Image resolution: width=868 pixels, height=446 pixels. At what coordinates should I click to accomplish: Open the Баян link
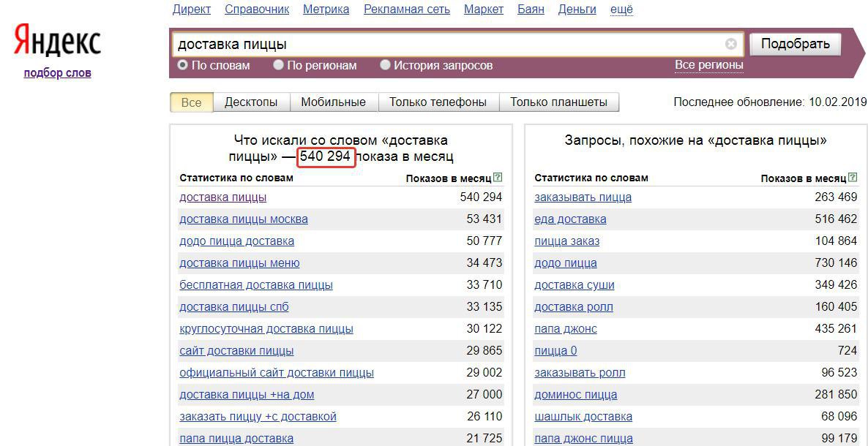click(531, 10)
